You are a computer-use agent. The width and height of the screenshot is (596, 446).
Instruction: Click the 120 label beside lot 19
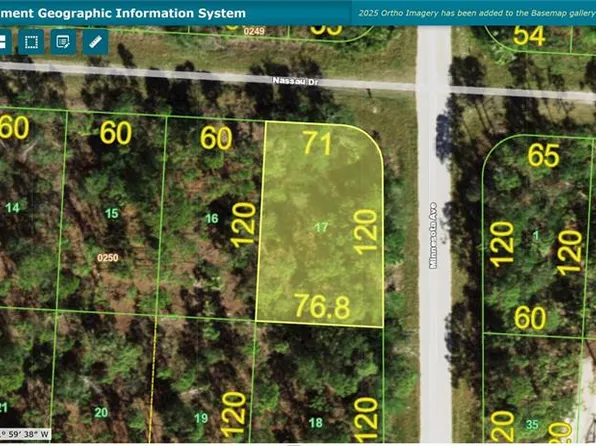tap(233, 415)
